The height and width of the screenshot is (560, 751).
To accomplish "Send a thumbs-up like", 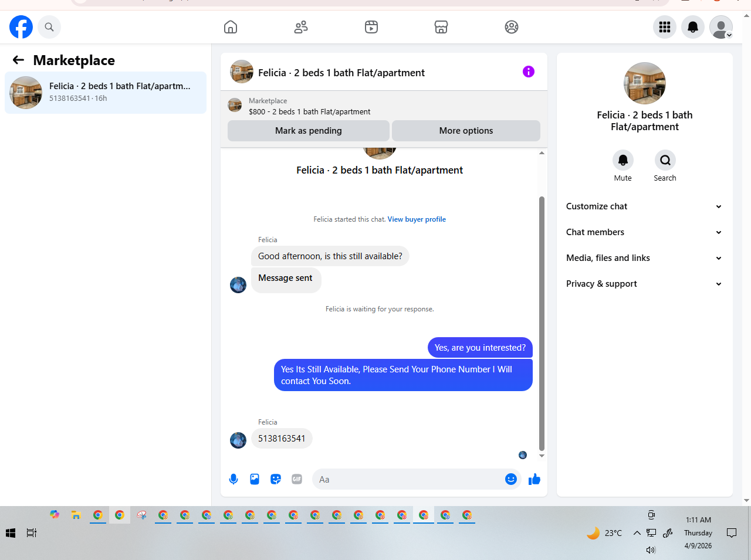I will [x=535, y=479].
